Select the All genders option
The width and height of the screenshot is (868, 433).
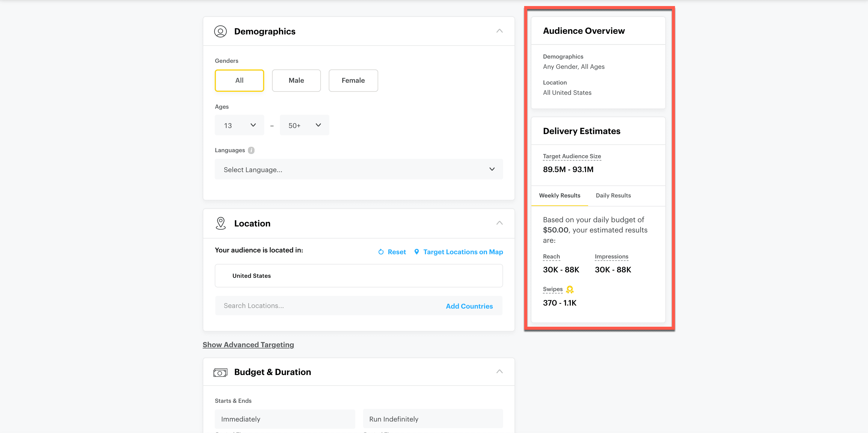[239, 81]
